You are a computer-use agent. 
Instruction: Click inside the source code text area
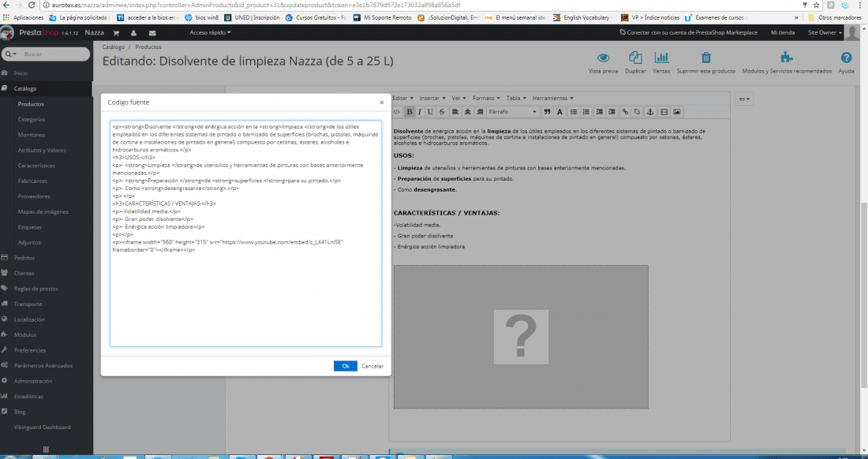[245, 233]
